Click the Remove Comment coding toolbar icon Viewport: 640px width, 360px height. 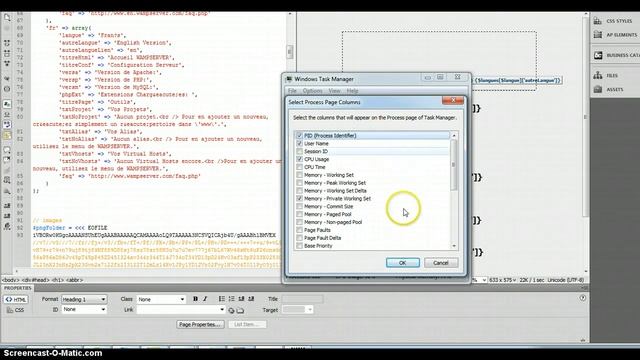(x=7, y=160)
